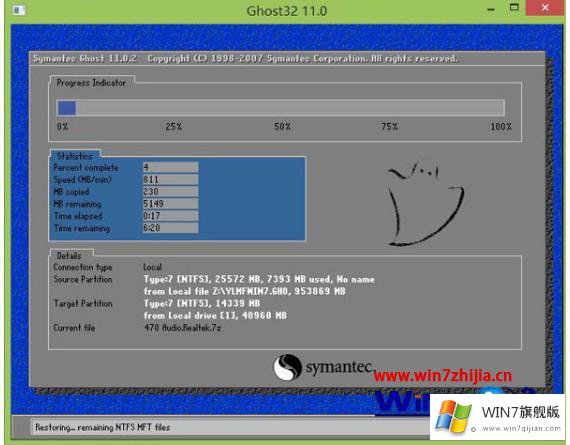Click the Time remaining value 6:20
Viewport: 570px width, 445px height.
click(x=170, y=228)
